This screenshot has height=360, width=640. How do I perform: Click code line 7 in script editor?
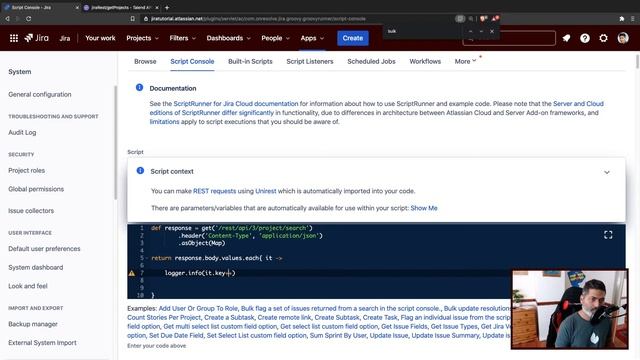click(200, 273)
